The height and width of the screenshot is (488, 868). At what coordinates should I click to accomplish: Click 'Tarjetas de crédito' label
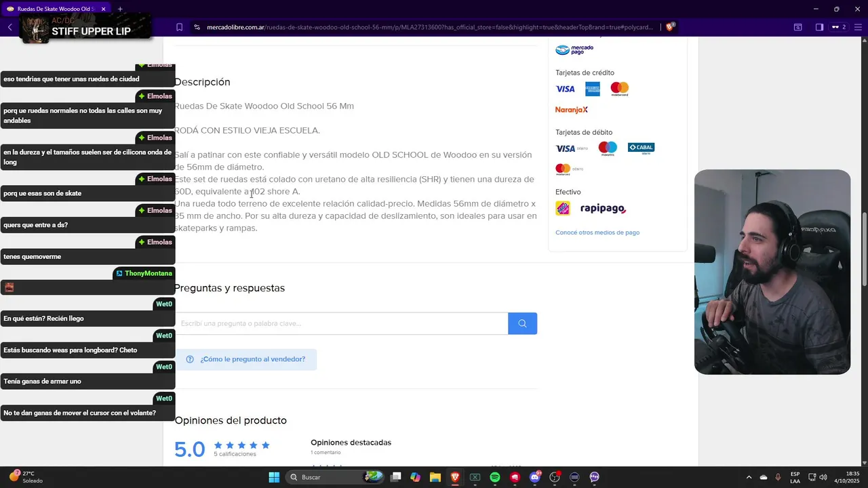tap(585, 73)
